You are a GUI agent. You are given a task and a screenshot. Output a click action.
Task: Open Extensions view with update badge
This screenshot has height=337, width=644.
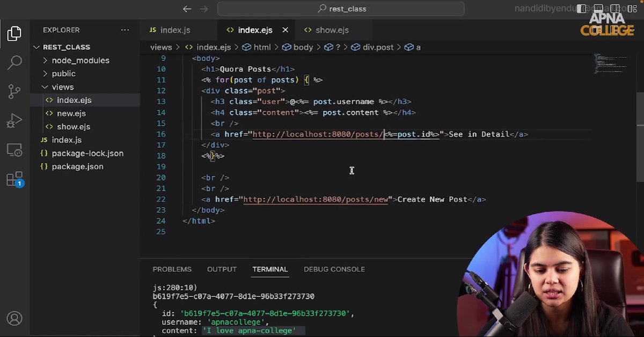click(x=14, y=179)
